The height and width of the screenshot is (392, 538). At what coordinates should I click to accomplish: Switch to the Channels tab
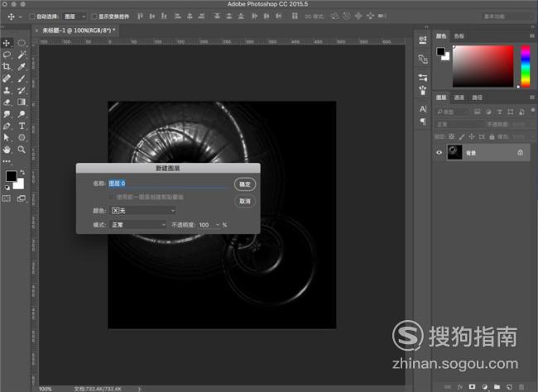click(459, 98)
